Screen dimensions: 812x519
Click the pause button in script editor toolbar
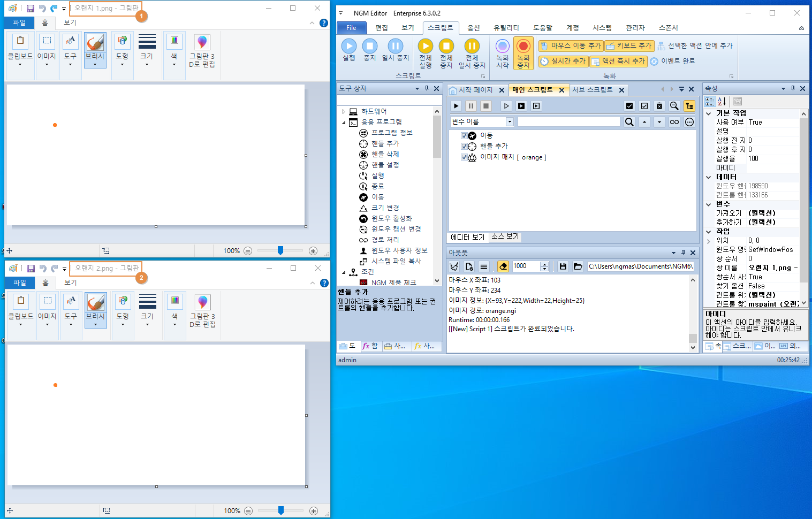click(x=471, y=106)
